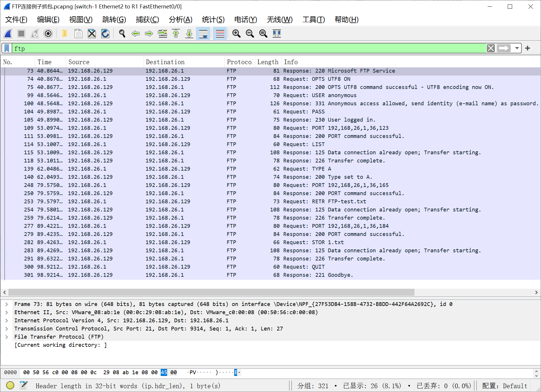The height and width of the screenshot is (392, 541).
Task: Click the Current working directory line
Action: pos(61,345)
